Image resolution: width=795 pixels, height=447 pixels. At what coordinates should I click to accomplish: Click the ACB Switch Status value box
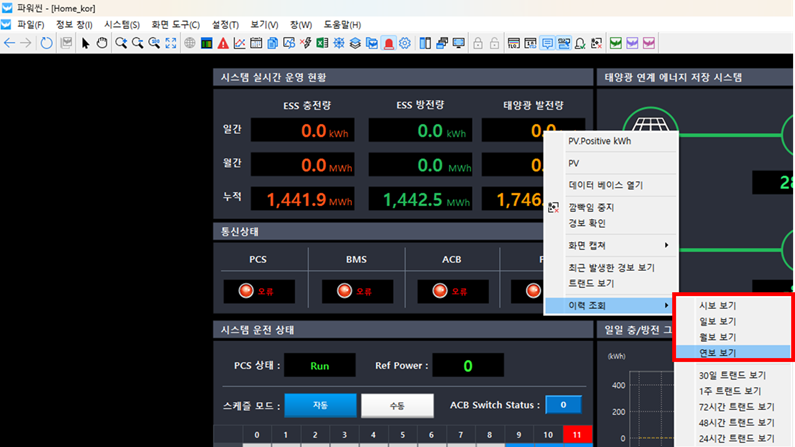coord(563,404)
